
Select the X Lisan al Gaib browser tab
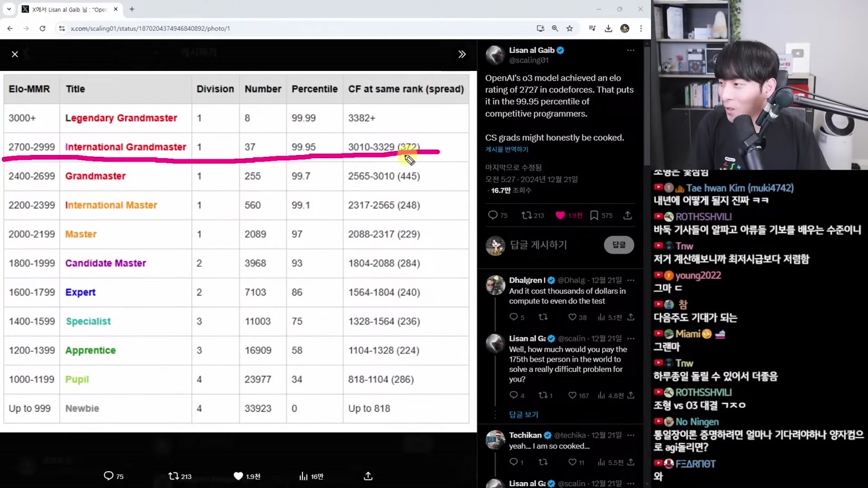(69, 9)
